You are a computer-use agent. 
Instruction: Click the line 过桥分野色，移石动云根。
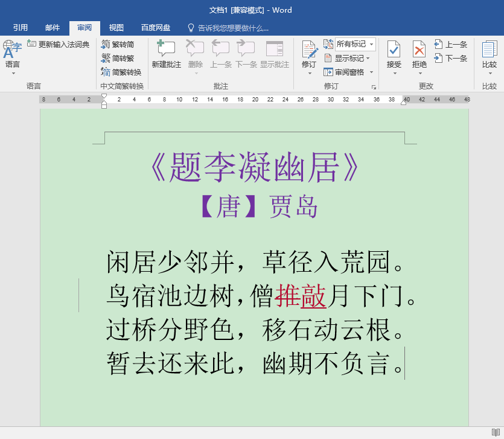click(254, 330)
